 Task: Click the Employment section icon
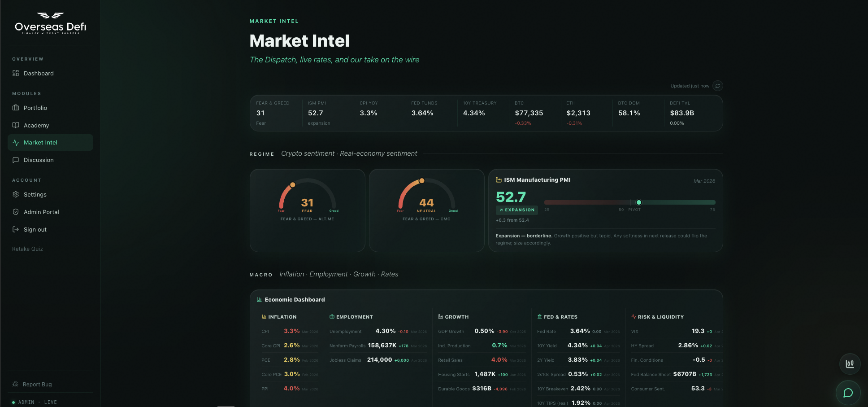pyautogui.click(x=332, y=317)
